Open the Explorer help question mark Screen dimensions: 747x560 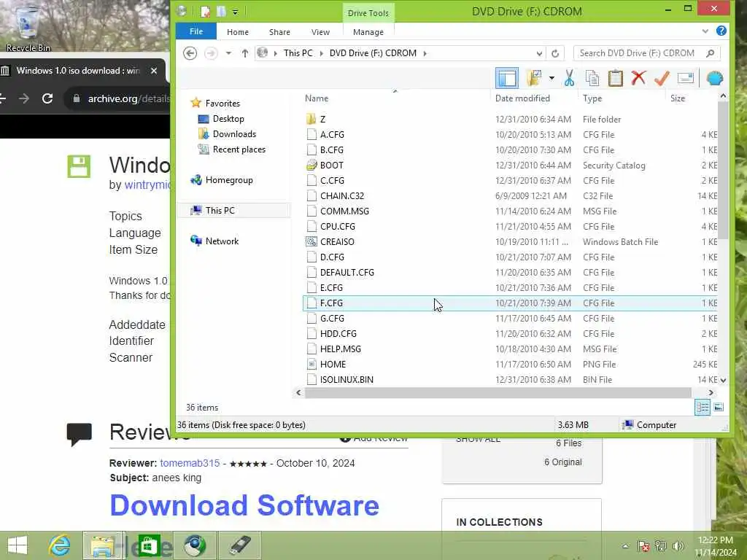tap(721, 31)
